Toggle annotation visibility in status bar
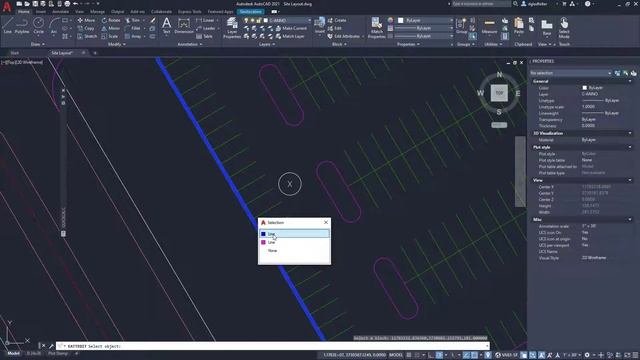 pos(542,355)
